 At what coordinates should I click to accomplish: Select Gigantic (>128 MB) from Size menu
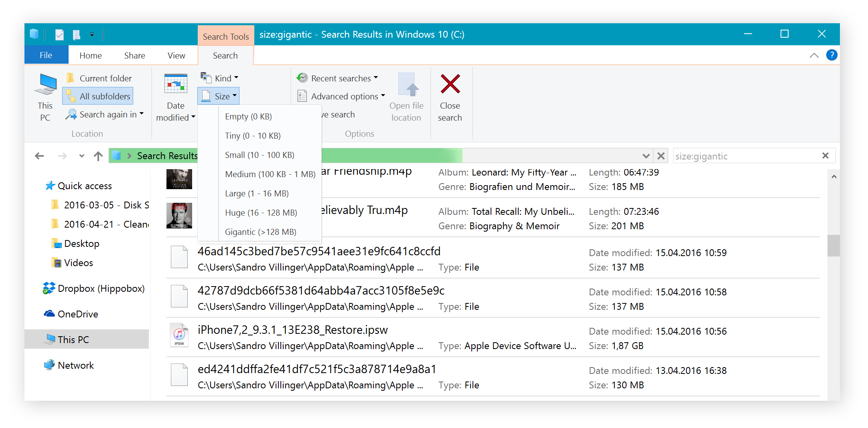click(x=260, y=232)
